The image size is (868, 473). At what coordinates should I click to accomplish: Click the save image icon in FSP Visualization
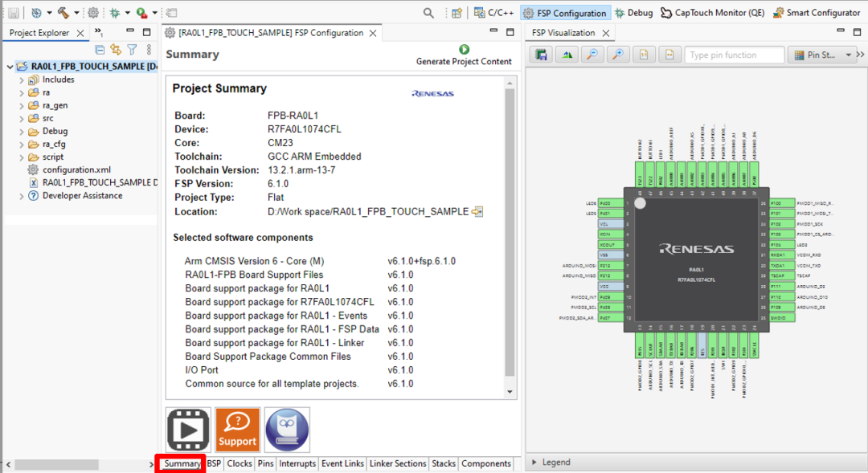542,55
